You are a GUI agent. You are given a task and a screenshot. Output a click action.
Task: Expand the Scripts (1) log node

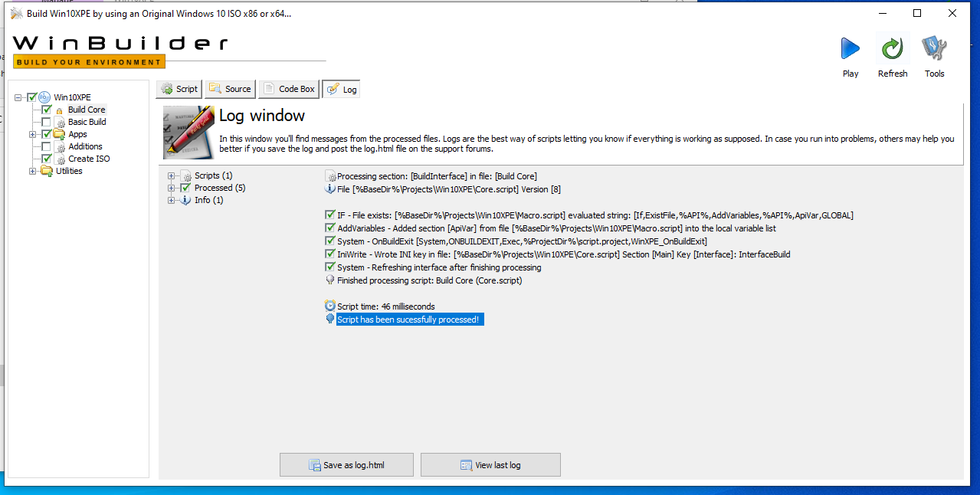pos(172,176)
